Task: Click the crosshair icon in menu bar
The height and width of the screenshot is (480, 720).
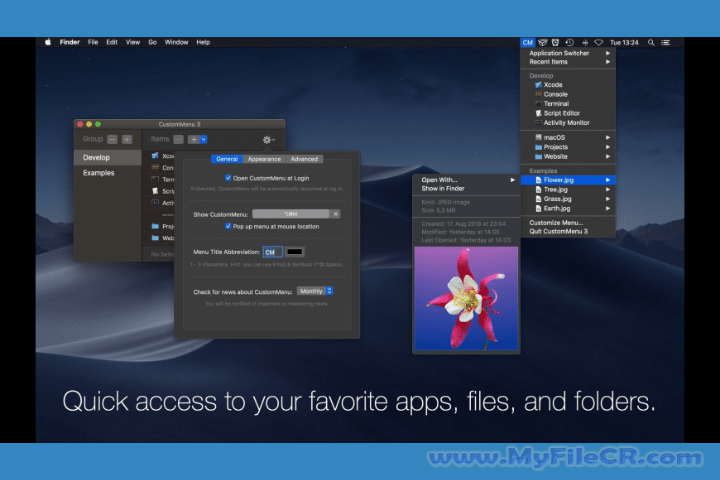Action: (x=585, y=42)
